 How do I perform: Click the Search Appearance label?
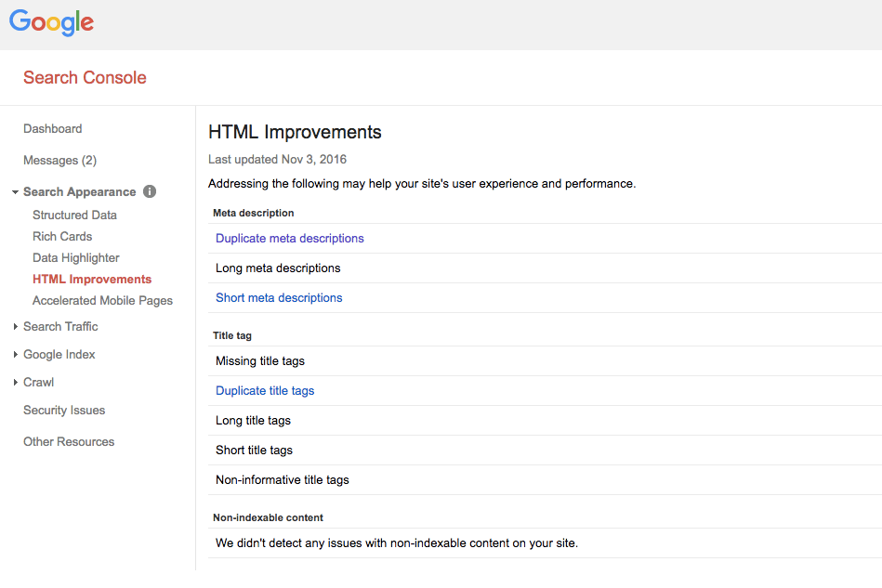[x=79, y=192]
